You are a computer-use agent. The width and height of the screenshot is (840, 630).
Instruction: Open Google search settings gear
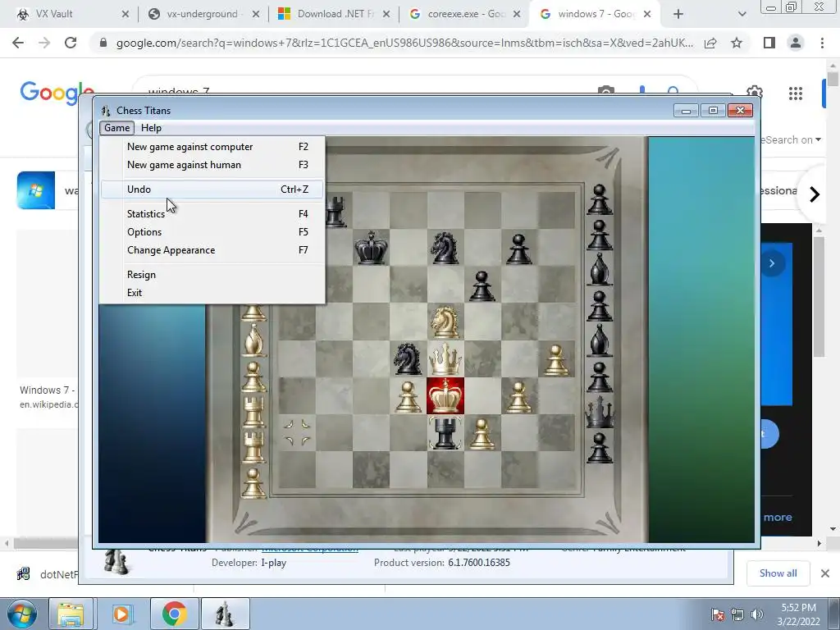coord(755,92)
